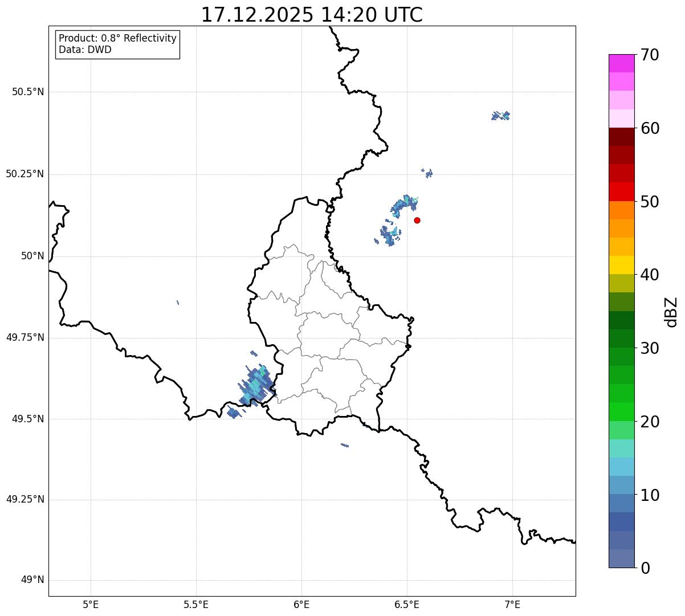This screenshot has height=616, width=685.
Task: Click the 5°E longitude label
Action: 91,604
